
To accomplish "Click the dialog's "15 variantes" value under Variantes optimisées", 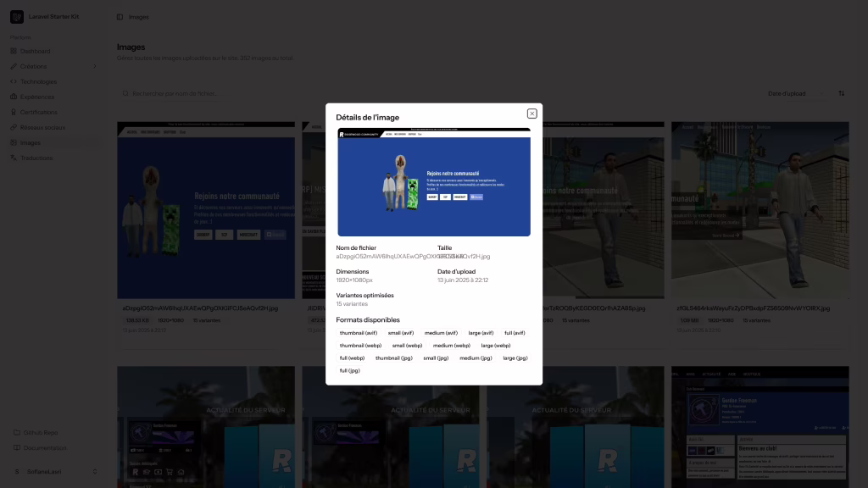I will (352, 304).
